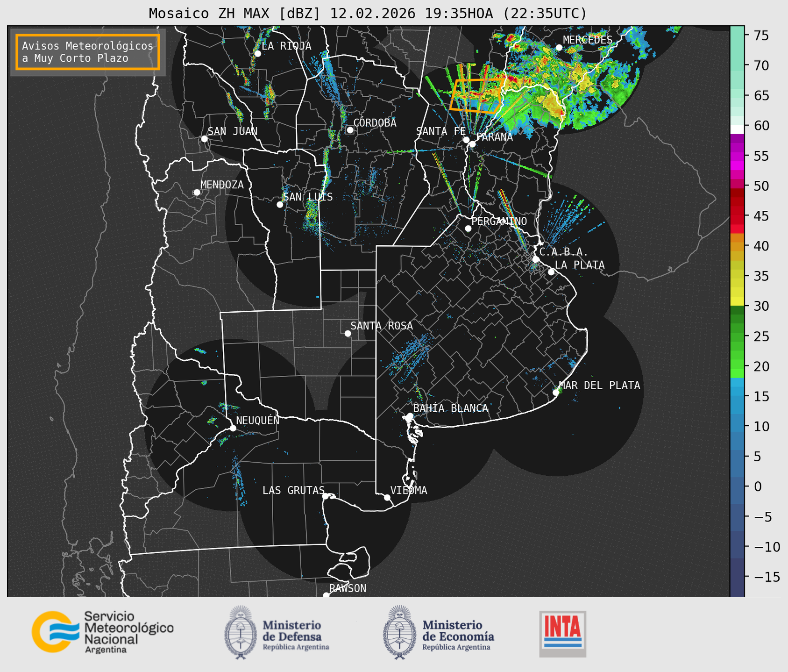This screenshot has height=672, width=788.
Task: Click the Viedma city label
Action: 409,490
